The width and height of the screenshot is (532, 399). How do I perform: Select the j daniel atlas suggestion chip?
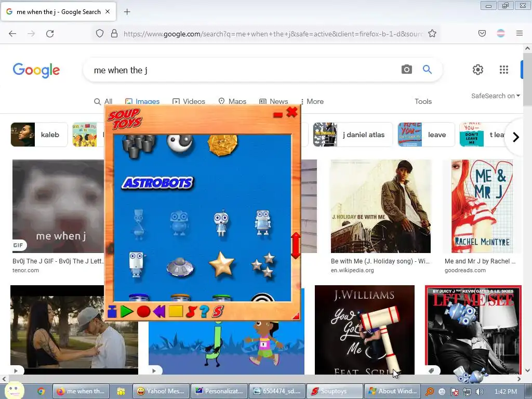pyautogui.click(x=353, y=135)
